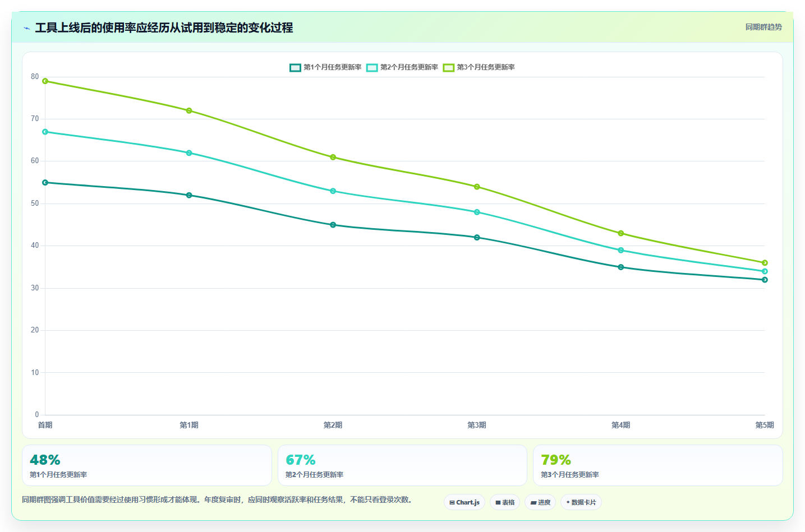Click the Chart.js pill button
This screenshot has height=532, width=805.
pyautogui.click(x=464, y=502)
